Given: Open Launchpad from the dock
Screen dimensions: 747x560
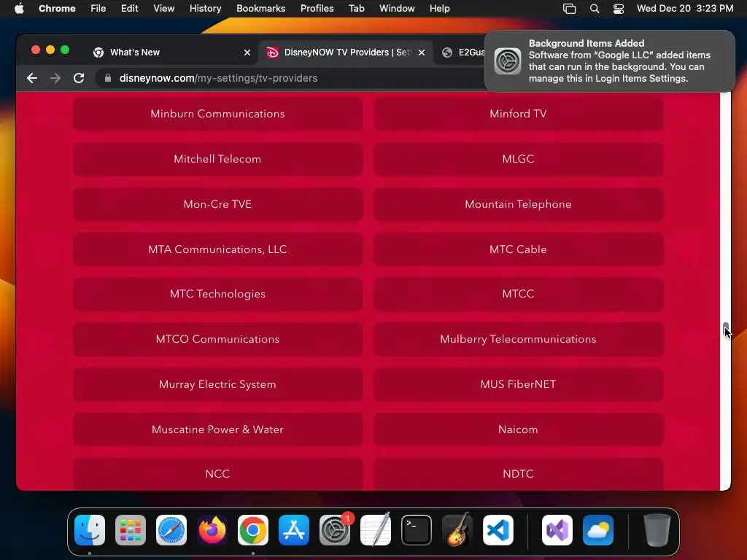Looking at the screenshot, I should point(131,530).
